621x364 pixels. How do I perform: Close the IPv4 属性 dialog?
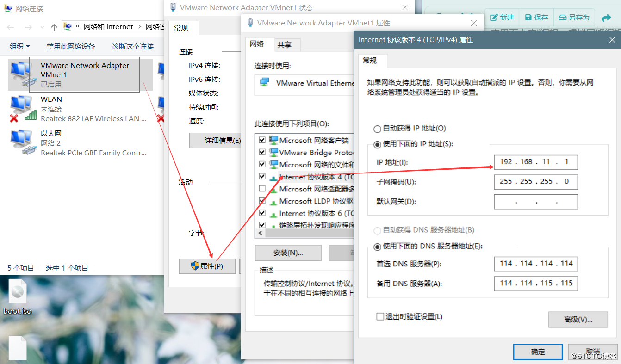point(612,40)
